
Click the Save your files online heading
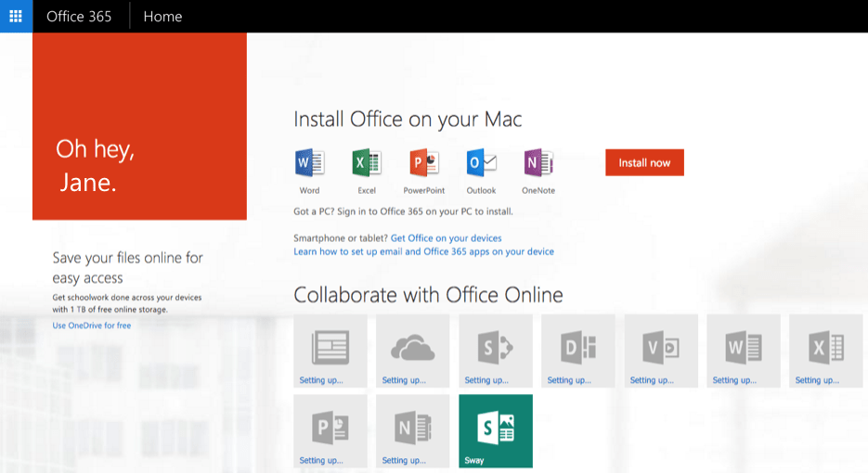coord(128,268)
